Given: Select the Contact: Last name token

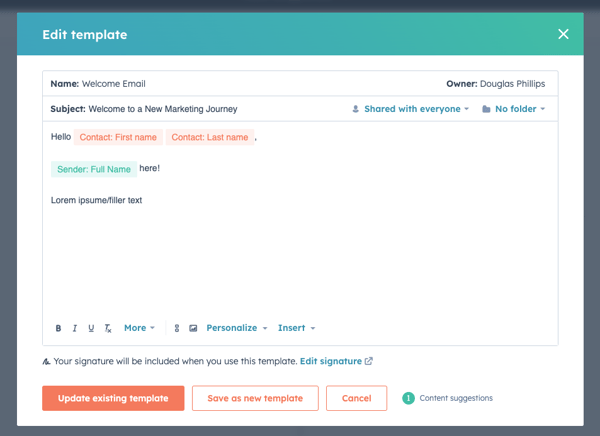Looking at the screenshot, I should point(210,137).
